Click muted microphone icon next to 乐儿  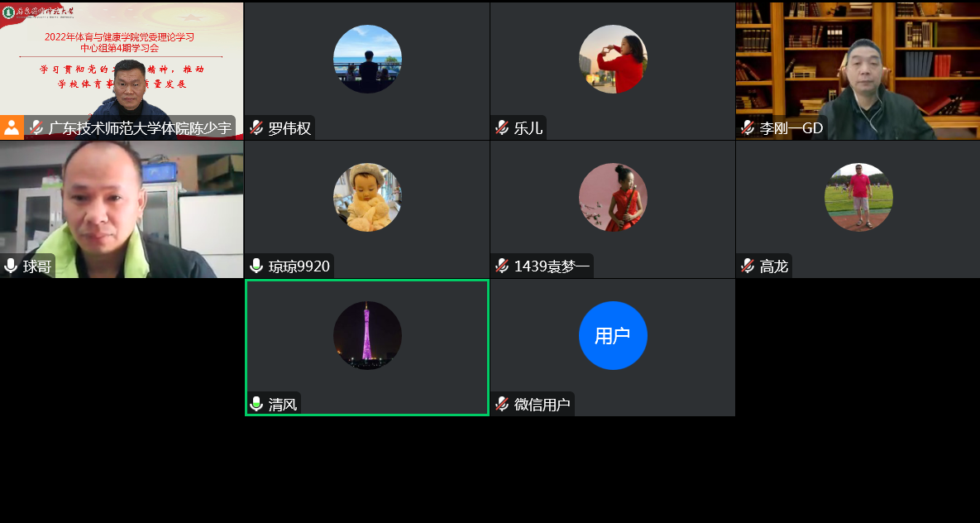click(502, 128)
